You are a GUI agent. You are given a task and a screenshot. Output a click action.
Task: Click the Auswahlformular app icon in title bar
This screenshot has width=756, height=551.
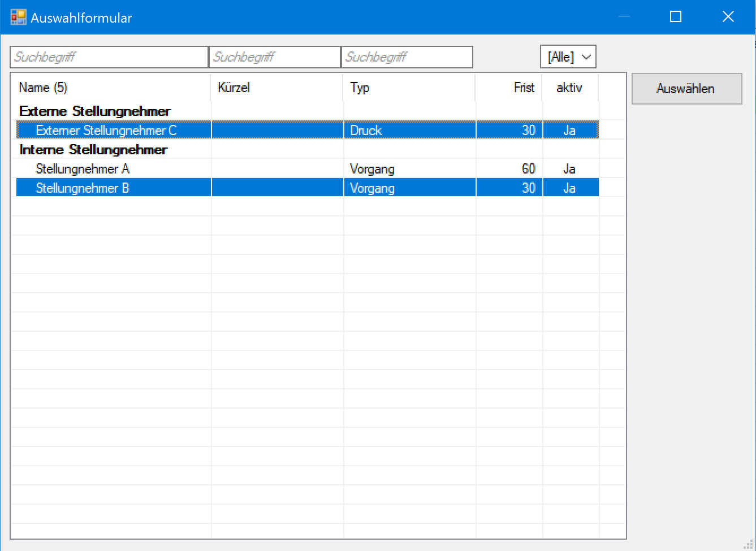click(x=18, y=17)
